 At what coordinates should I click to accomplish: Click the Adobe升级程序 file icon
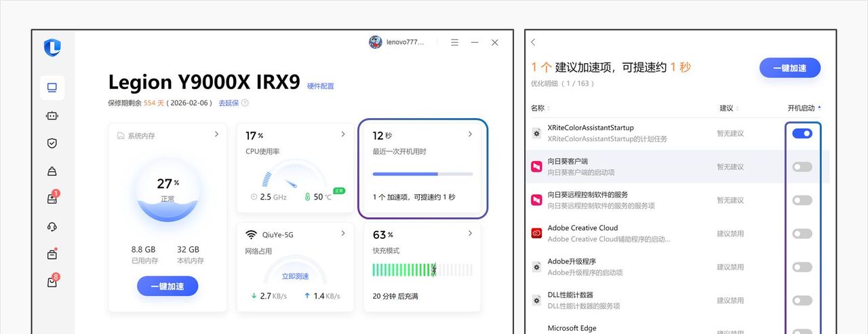[536, 267]
